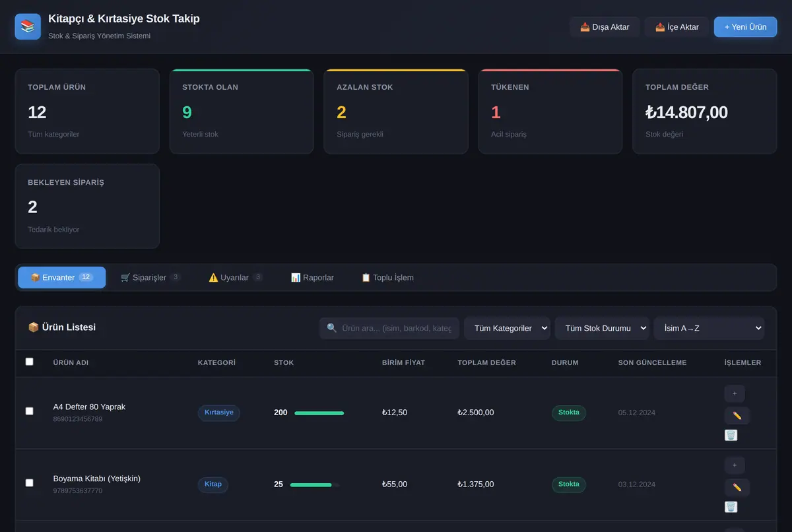Click the Stokta status in A4 Defter row
This screenshot has width=792, height=532.
click(569, 413)
